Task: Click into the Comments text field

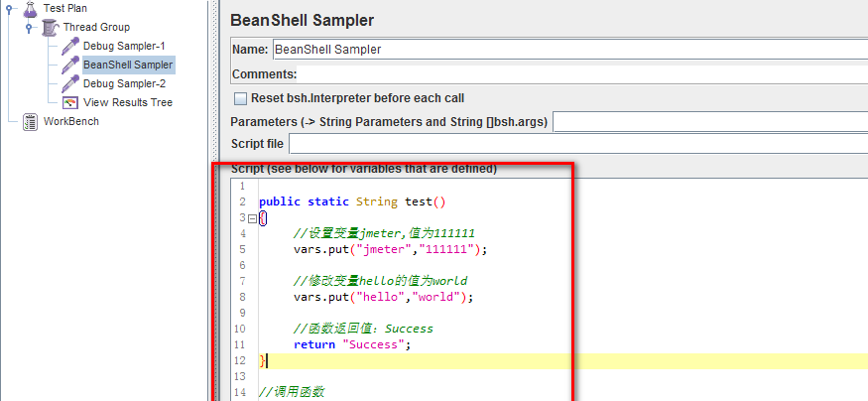Action: click(x=580, y=74)
